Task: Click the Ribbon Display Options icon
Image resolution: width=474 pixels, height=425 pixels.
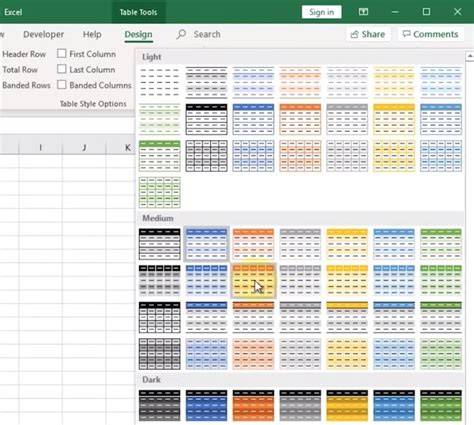Action: point(363,12)
